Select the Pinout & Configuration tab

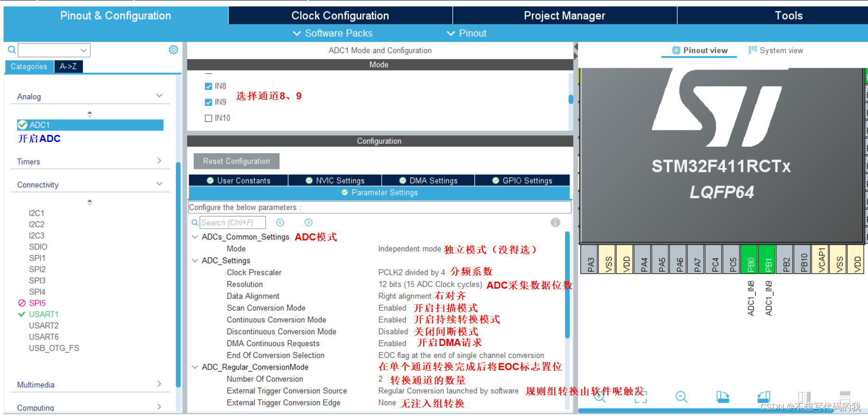pos(116,15)
